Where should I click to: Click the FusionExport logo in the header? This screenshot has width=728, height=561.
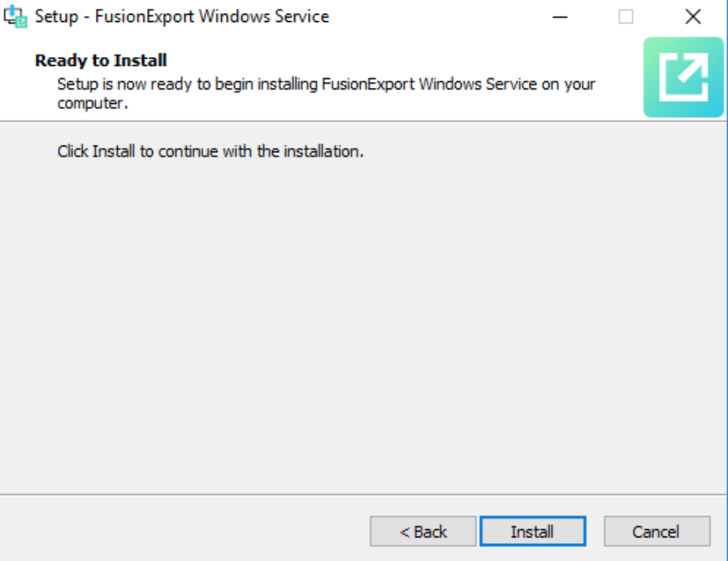pyautogui.click(x=683, y=77)
